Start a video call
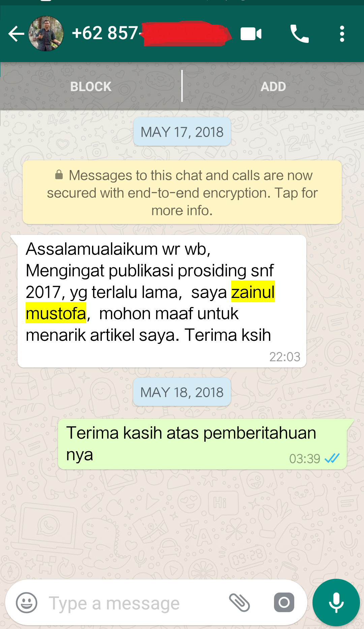Viewport: 364px width, 629px height. point(251,34)
